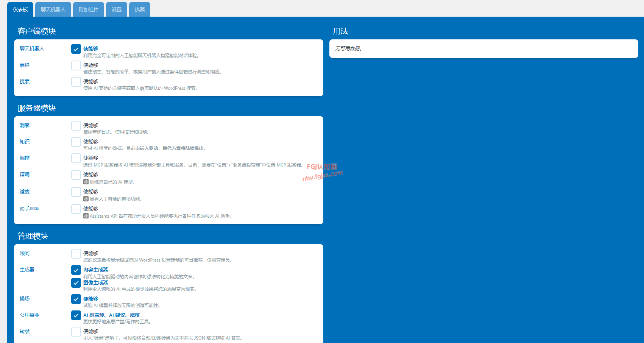Switch to the 聊天机器人 tab

coord(53,9)
